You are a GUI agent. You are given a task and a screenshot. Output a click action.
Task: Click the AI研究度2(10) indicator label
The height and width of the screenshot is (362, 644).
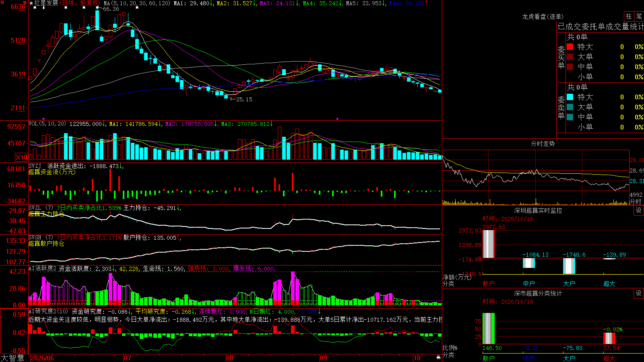pos(48,311)
